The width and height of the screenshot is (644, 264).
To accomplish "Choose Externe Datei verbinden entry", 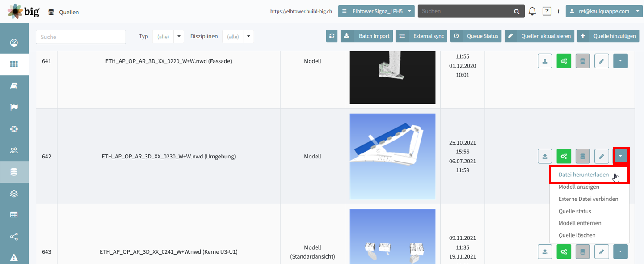I will [x=588, y=199].
